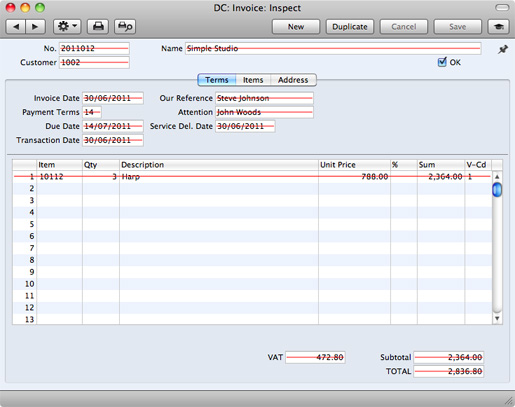
Task: Click the blue scrollbar thumb in item table
Action: [x=497, y=190]
